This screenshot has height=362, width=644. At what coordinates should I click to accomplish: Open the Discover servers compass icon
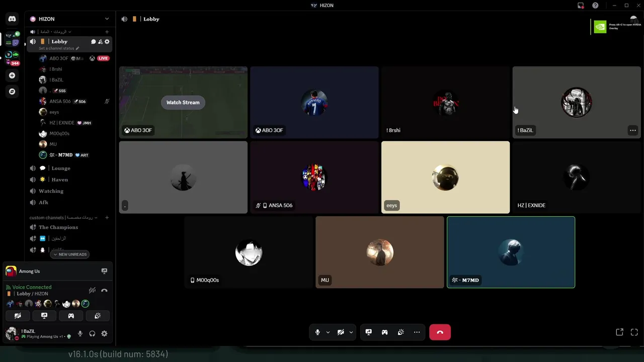pos(12,92)
